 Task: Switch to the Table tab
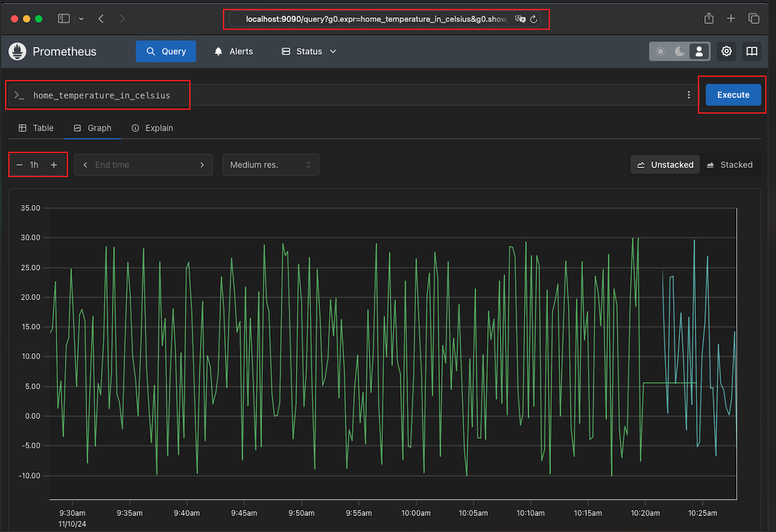coord(36,128)
